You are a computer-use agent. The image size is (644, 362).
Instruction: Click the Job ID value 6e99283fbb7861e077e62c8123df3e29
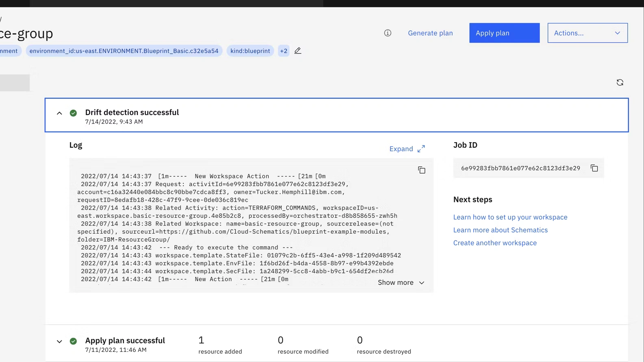[x=520, y=168]
